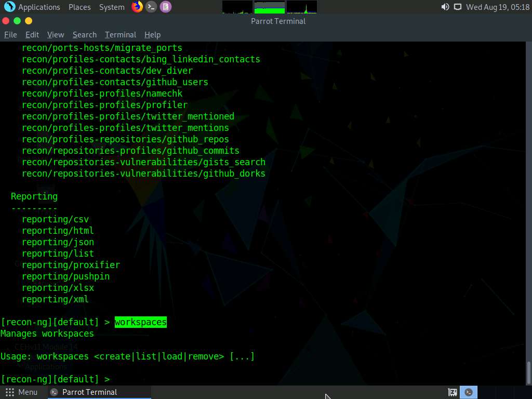
Task: Click the bing_linkedin_contacts module line
Action: (141, 59)
